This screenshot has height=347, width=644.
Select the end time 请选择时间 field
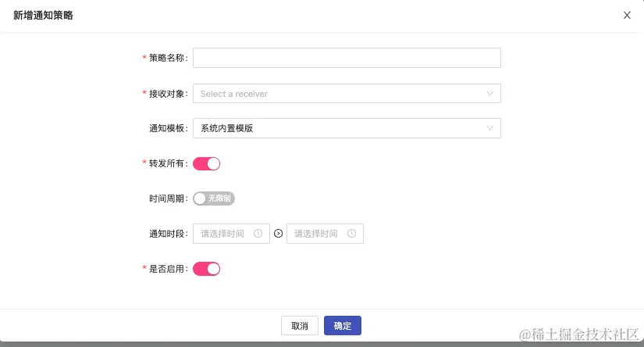325,234
